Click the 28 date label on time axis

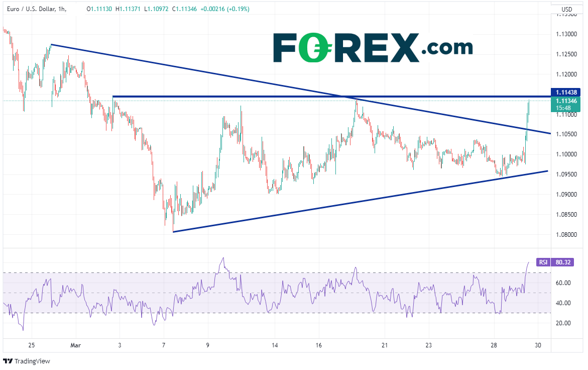pyautogui.click(x=494, y=345)
